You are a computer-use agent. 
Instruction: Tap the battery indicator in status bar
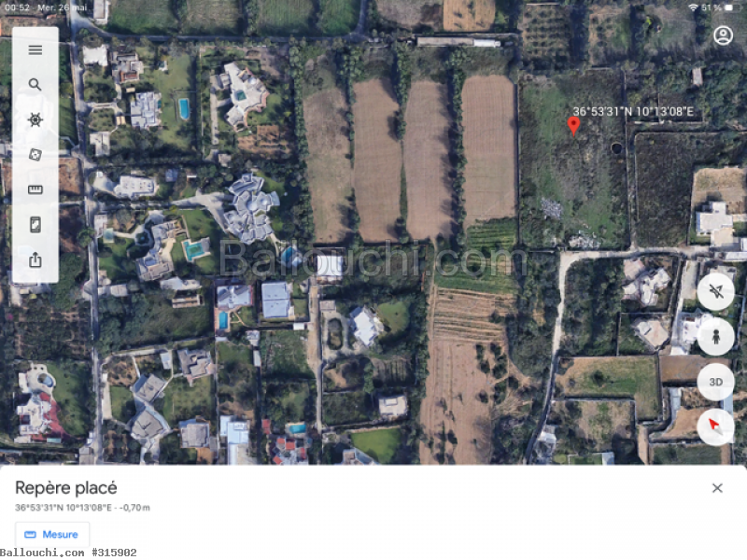[x=729, y=7]
